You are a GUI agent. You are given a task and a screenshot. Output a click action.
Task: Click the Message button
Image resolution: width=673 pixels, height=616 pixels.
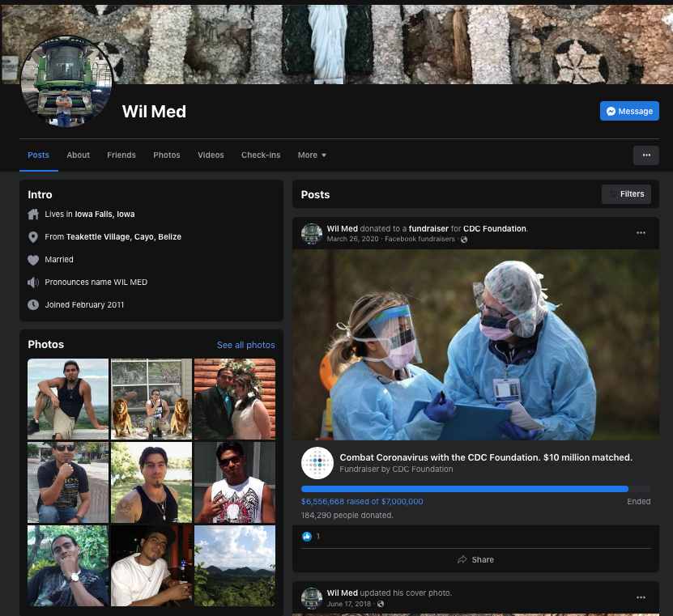click(x=629, y=111)
